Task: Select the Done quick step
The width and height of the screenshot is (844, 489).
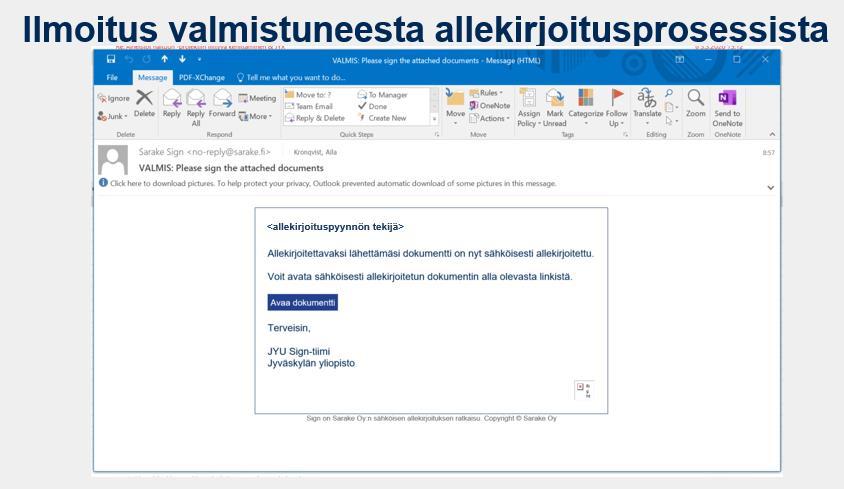Action: click(x=372, y=107)
